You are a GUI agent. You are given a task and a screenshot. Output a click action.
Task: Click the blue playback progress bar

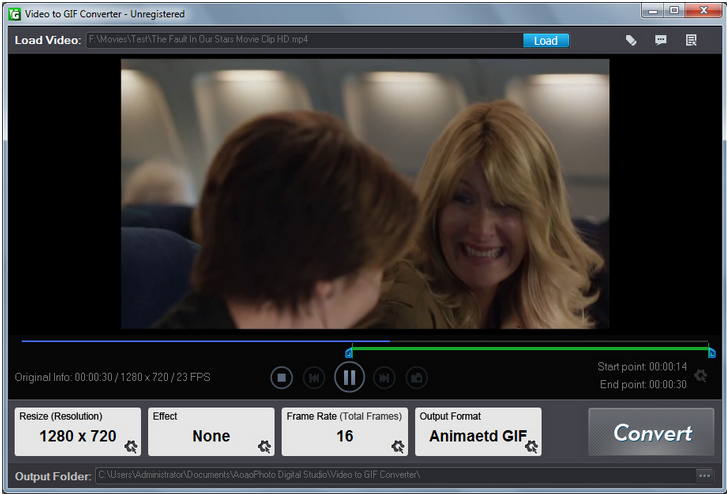click(205, 341)
